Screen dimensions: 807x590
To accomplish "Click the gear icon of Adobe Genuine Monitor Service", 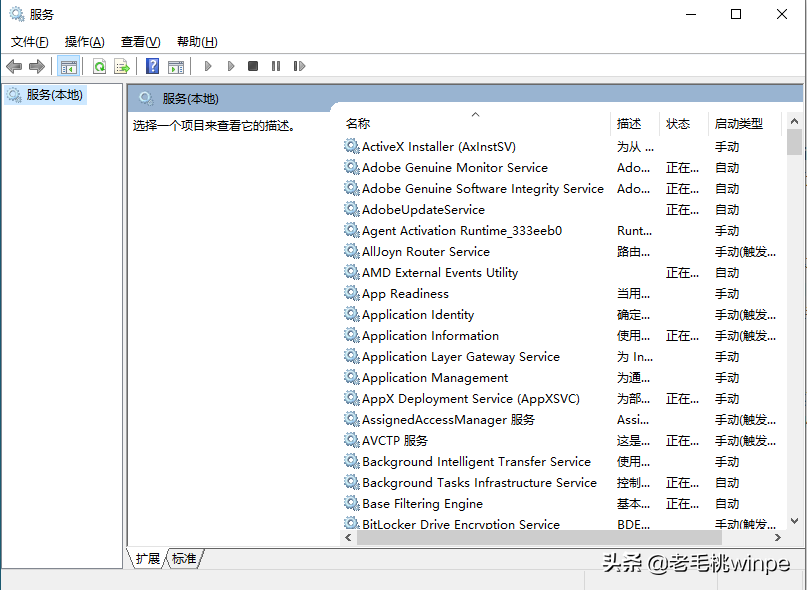I will pos(352,167).
